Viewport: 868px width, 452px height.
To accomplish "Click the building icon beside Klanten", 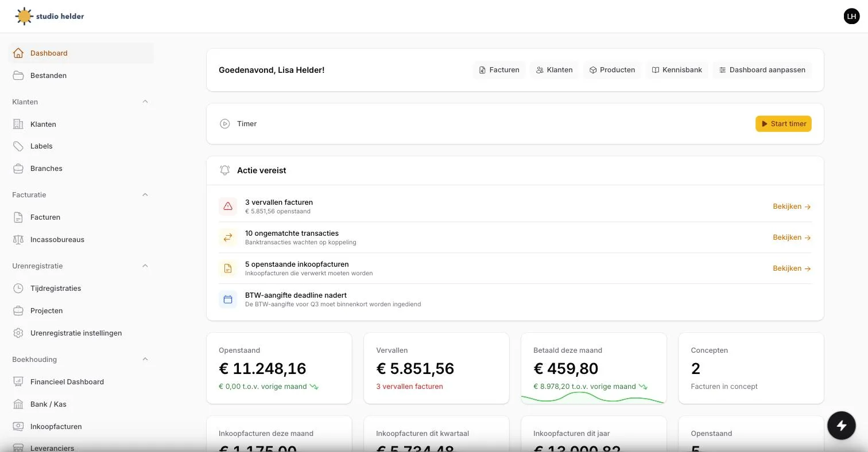I will 18,124.
